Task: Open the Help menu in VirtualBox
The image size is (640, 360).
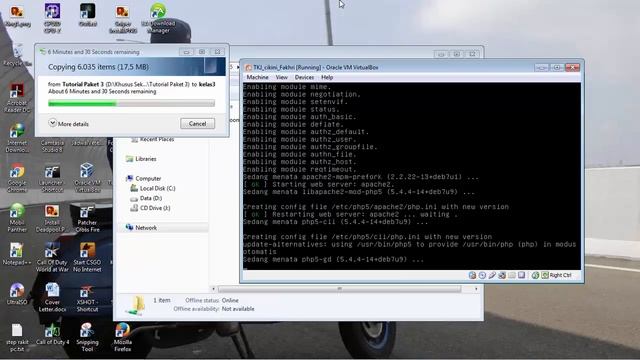Action: point(327,77)
